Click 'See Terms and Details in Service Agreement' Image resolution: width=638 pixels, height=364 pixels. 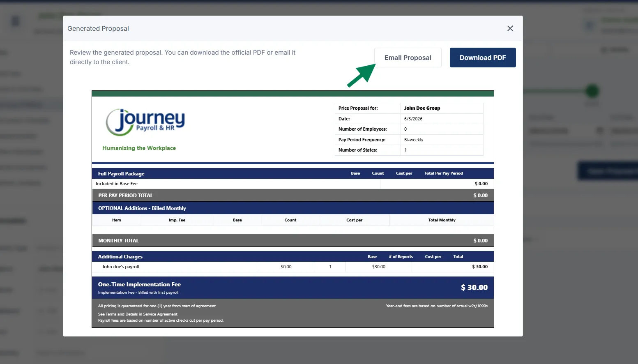pyautogui.click(x=138, y=314)
